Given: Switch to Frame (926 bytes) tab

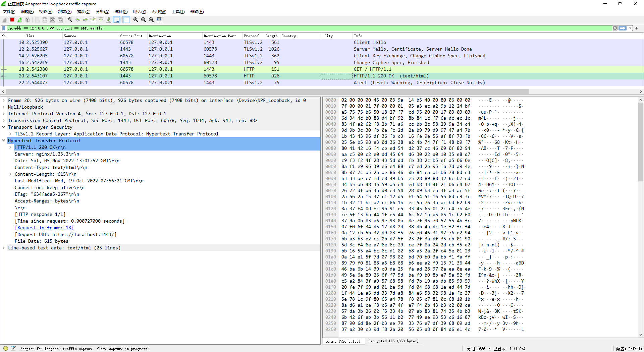Looking at the screenshot, I should click(343, 341).
